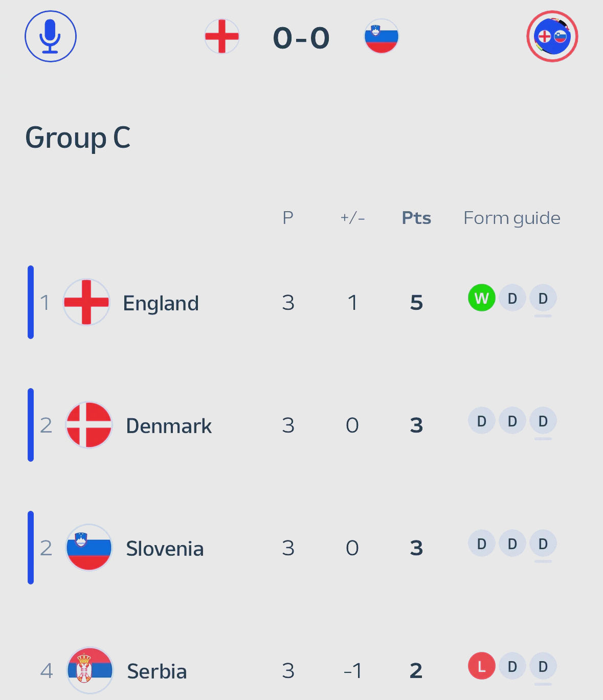Tap the +/- goal difference column header
This screenshot has width=603, height=700.
click(352, 218)
